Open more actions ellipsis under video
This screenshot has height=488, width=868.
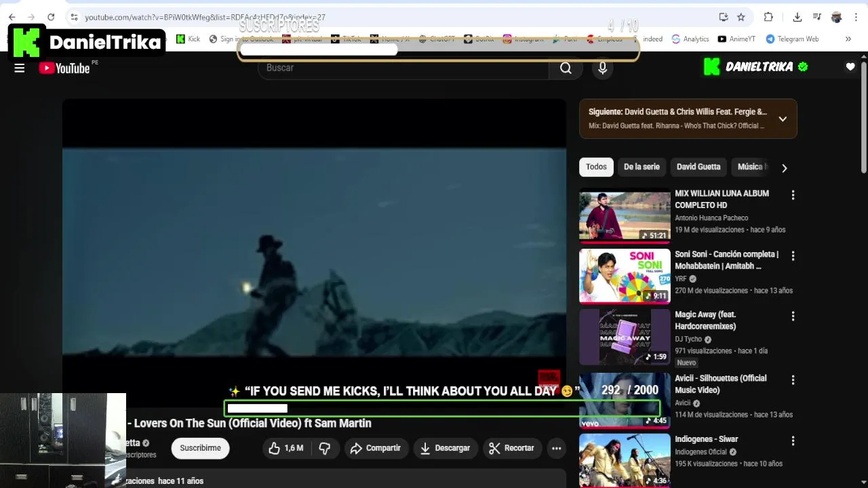pos(556,448)
